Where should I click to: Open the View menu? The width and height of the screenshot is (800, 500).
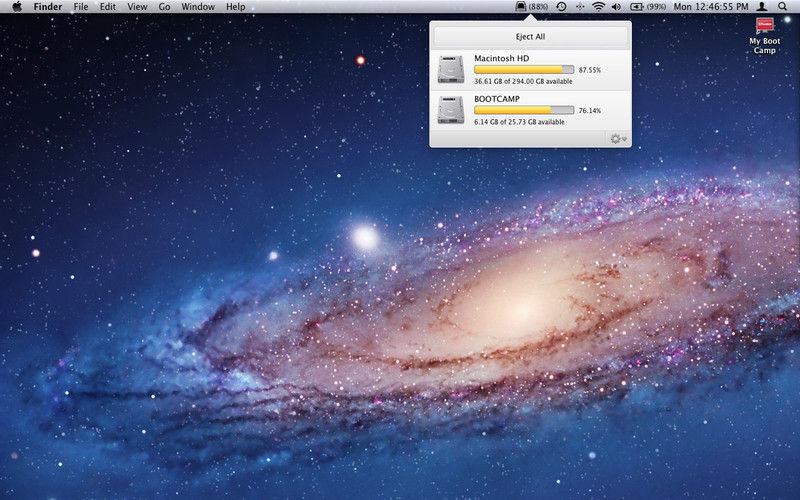[x=137, y=7]
